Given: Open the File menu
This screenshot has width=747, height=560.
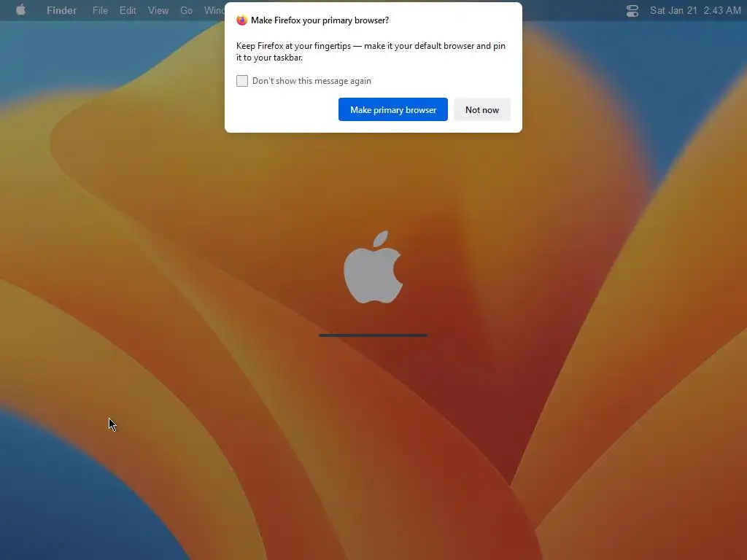Looking at the screenshot, I should [100, 10].
